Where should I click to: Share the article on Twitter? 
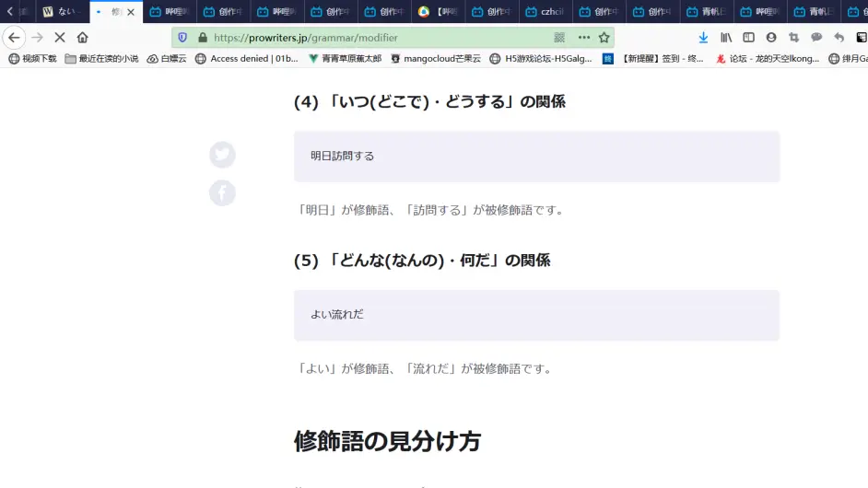223,155
